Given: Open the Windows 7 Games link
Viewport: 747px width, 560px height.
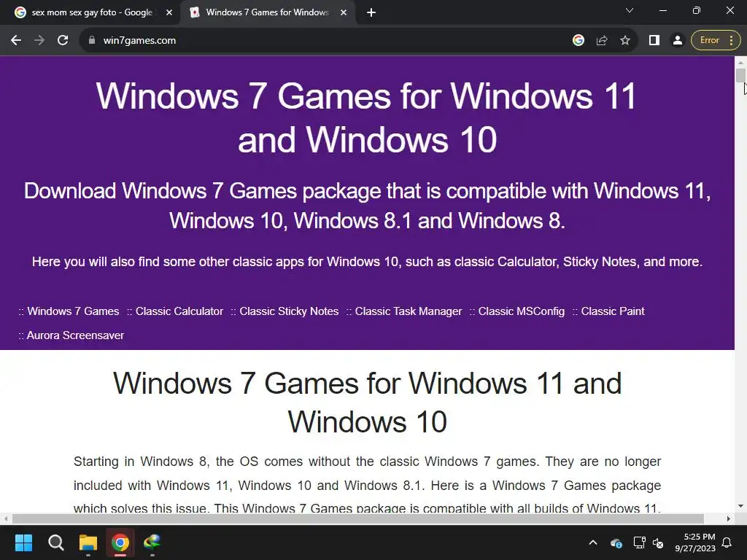Looking at the screenshot, I should click(73, 311).
